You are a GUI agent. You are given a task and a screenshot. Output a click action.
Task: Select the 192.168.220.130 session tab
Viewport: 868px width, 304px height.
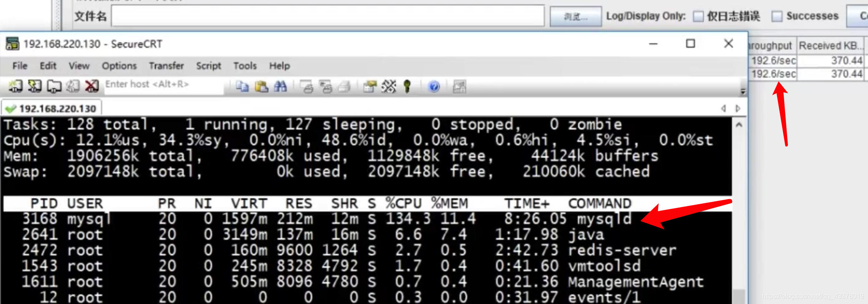pos(52,109)
